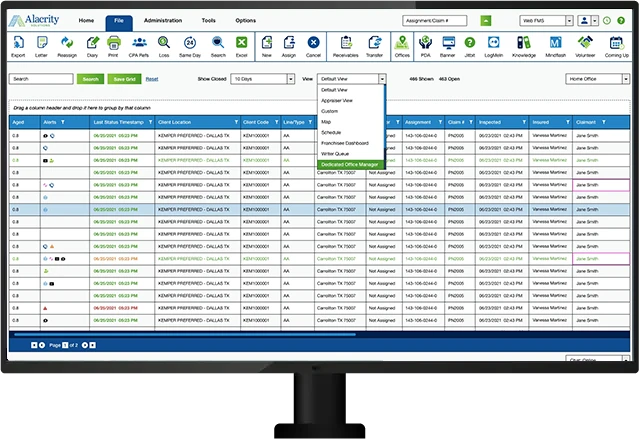Open the Administration menu
Screen dimensions: 639x439
pyautogui.click(x=163, y=20)
